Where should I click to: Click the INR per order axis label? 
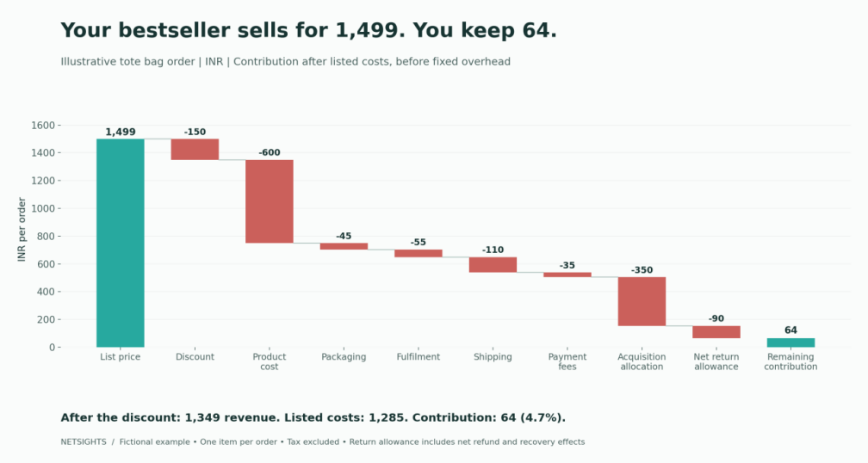coord(22,229)
